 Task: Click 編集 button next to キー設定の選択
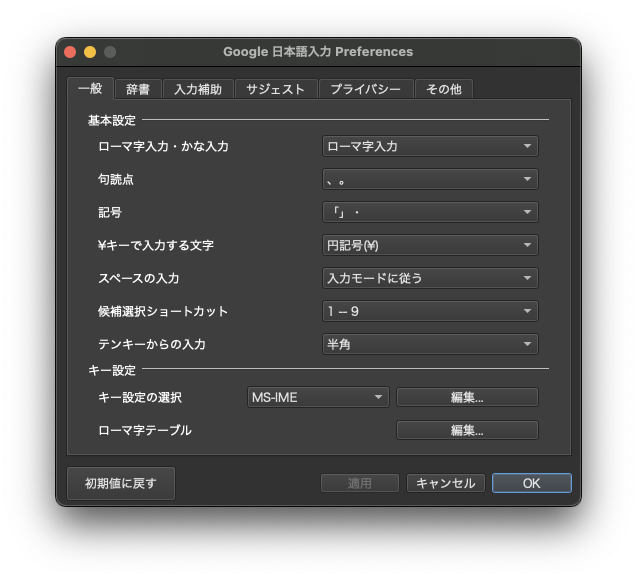click(467, 397)
